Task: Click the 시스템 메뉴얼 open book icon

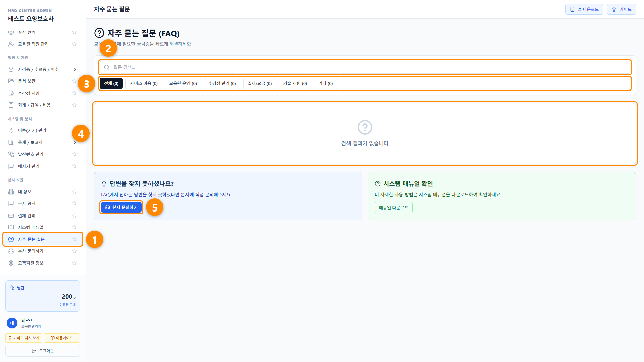Action: click(11, 227)
